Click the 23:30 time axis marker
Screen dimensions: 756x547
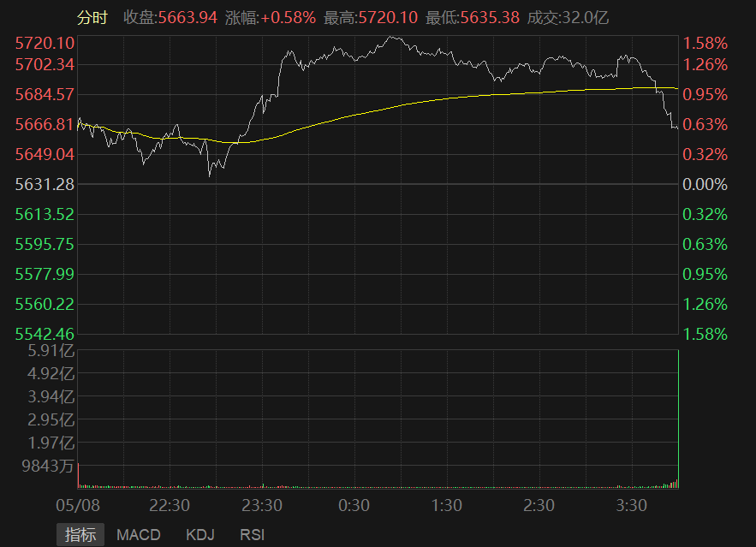coord(262,506)
